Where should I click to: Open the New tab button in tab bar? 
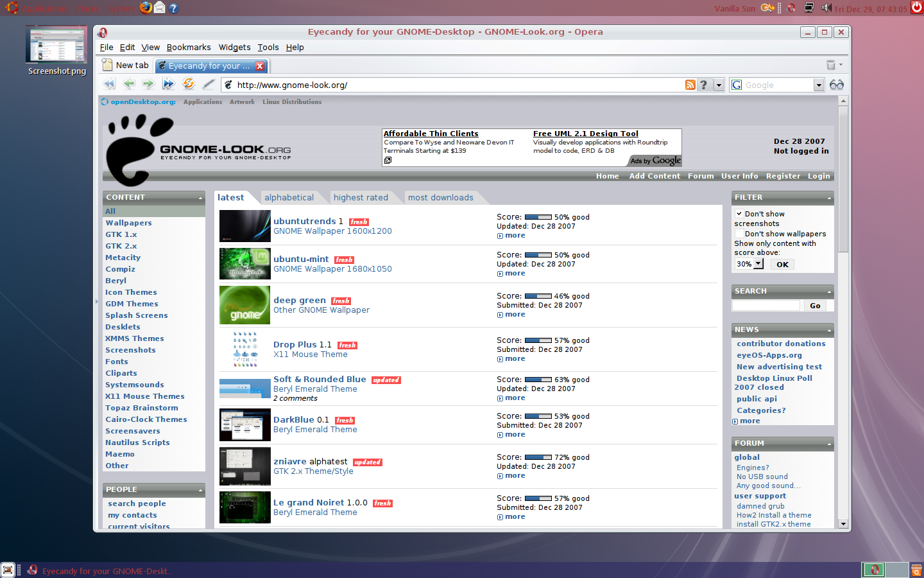click(126, 65)
